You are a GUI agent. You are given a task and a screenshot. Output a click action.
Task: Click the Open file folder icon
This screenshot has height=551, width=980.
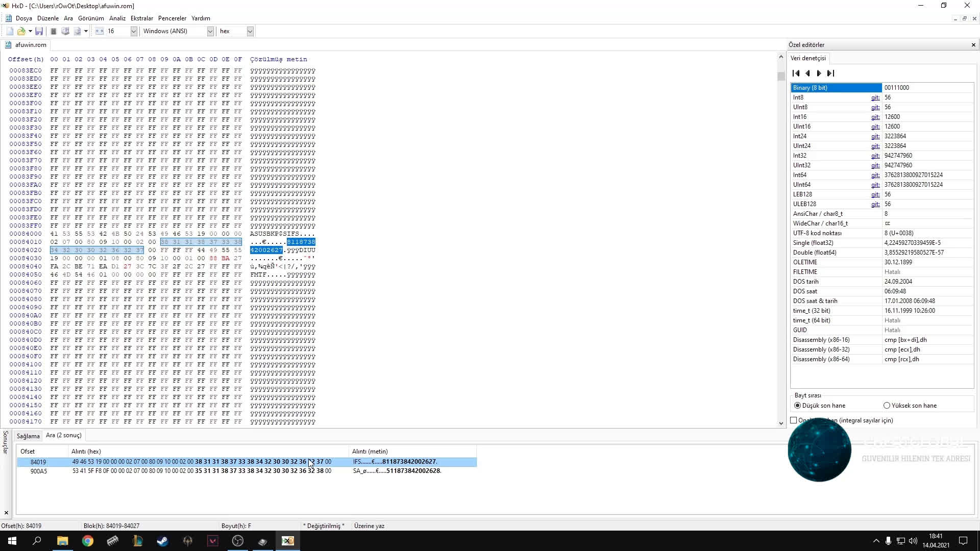click(x=21, y=31)
